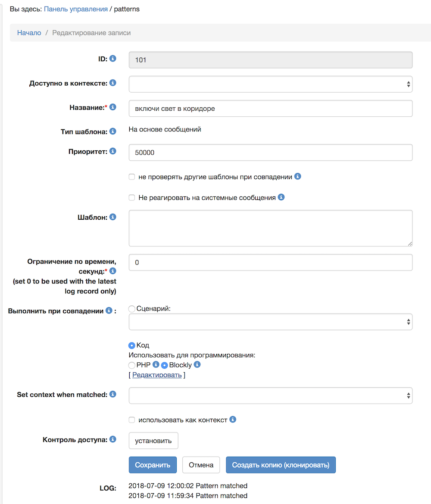The image size is (431, 504).
Task: Select the PHP radio button
Action: 131,365
